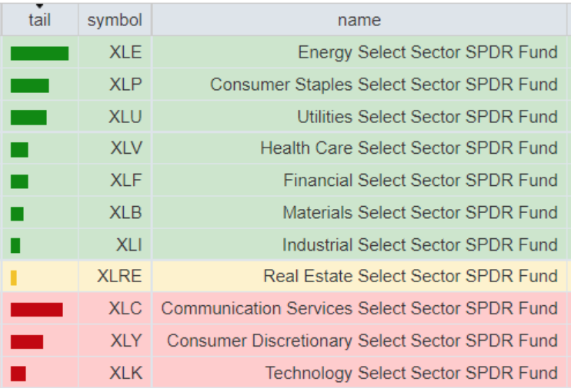Viewport: 571px width, 392px height.
Task: Open Materials Select Sector SPDR Fund
Action: (x=419, y=213)
